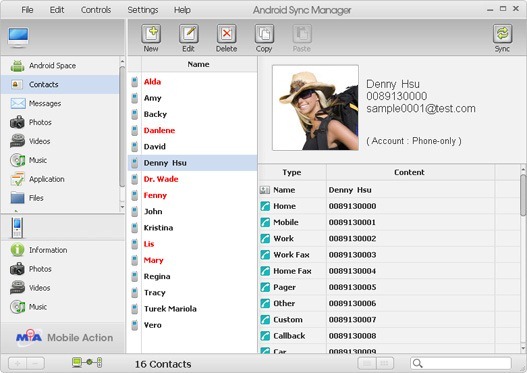This screenshot has height=373, width=527.
Task: Select contact John
Action: pos(192,211)
